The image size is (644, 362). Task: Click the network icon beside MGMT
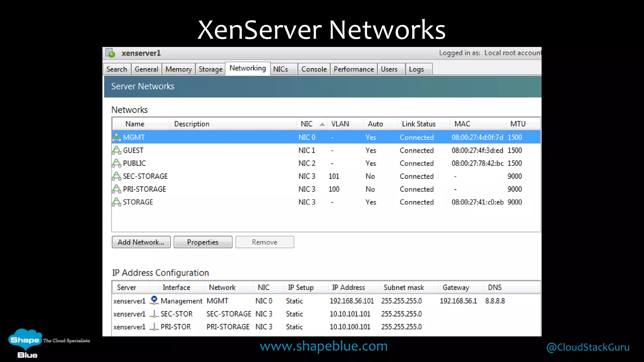coord(116,137)
